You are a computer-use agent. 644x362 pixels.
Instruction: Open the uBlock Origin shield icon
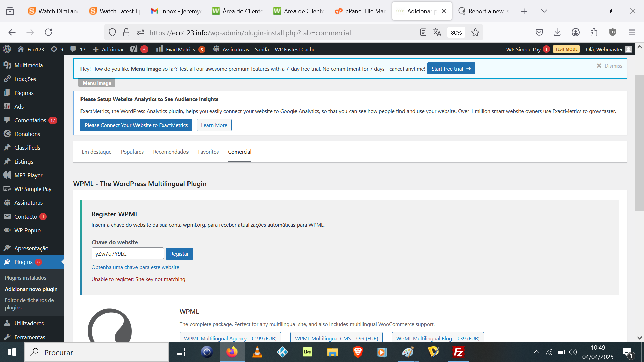[612, 32]
